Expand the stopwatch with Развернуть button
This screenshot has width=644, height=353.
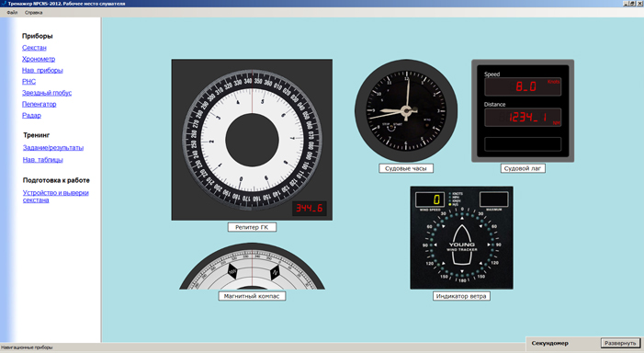click(x=620, y=343)
